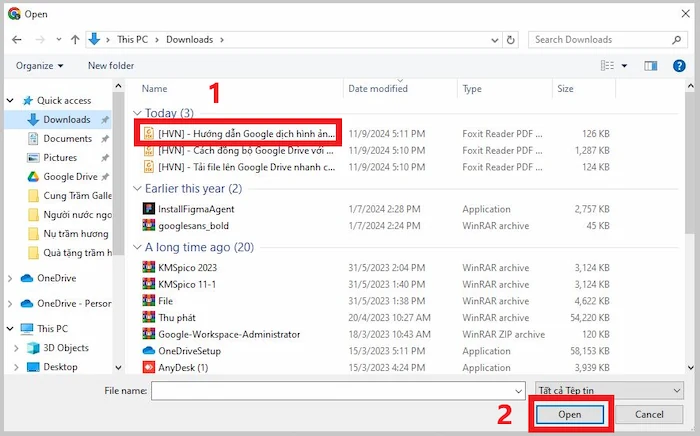Viewport: 700px width, 436px height.
Task: Close the Open dialog
Action: tap(685, 14)
